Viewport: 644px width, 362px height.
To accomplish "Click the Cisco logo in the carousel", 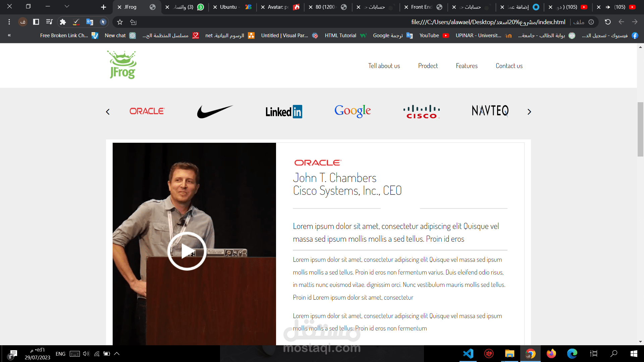I will point(422,112).
